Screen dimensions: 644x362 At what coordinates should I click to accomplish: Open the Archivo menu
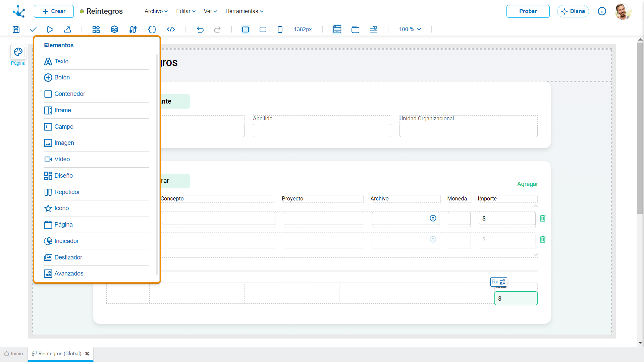click(x=156, y=11)
